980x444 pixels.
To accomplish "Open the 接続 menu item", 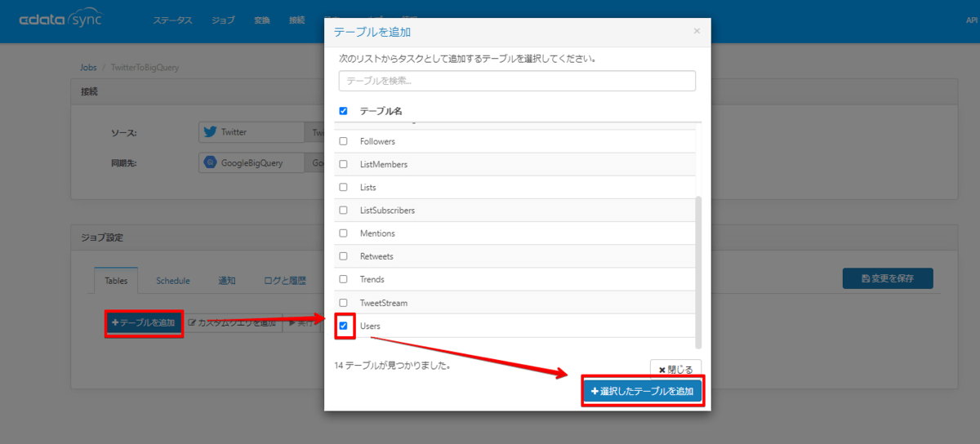I will tap(296, 20).
